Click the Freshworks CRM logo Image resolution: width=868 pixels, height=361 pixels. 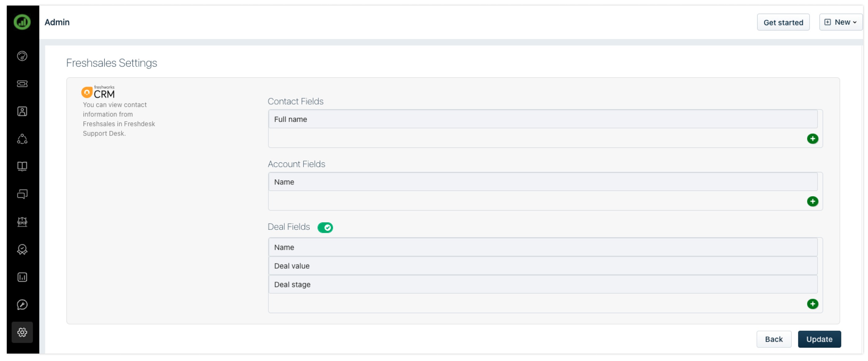98,92
